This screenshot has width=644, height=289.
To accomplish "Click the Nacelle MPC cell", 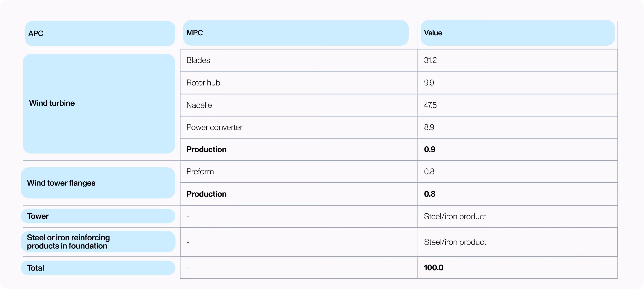I will [x=299, y=105].
